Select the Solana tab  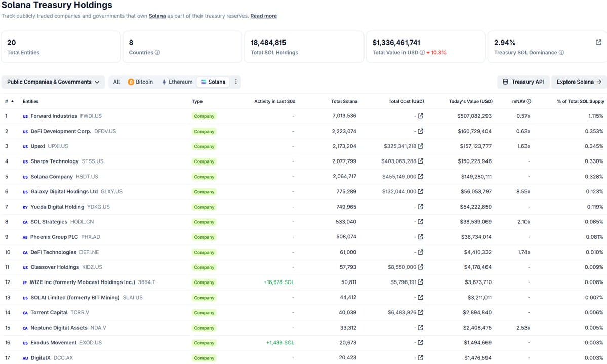(x=213, y=82)
